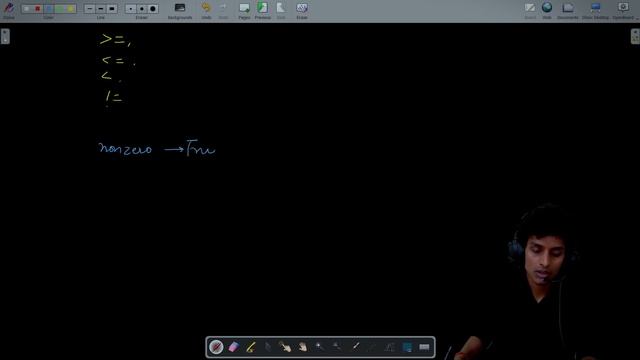Open the OpenBoard main menu
Screen dimensions: 640x360
(x=623, y=10)
